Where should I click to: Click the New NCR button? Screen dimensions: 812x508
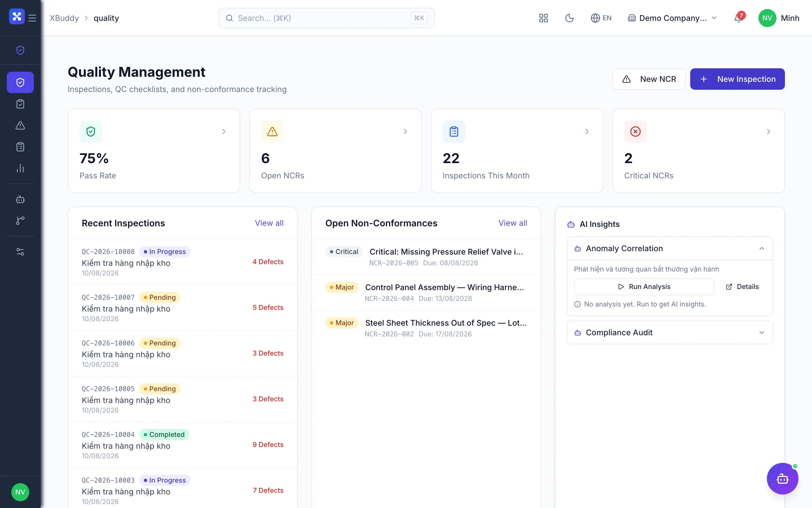tap(648, 79)
